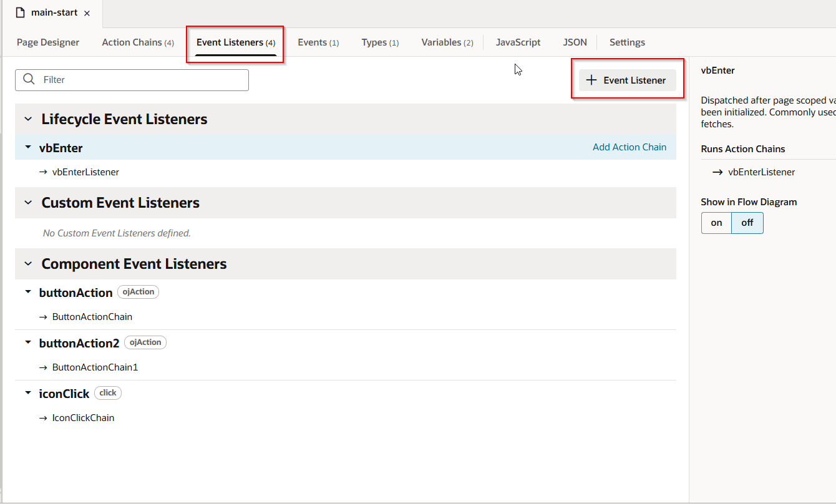Click the Add Action Chain link

pos(629,147)
